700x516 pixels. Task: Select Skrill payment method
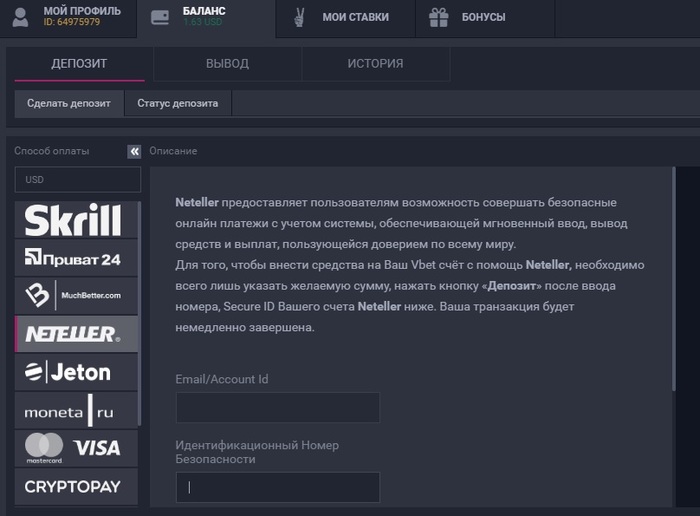coord(76,220)
